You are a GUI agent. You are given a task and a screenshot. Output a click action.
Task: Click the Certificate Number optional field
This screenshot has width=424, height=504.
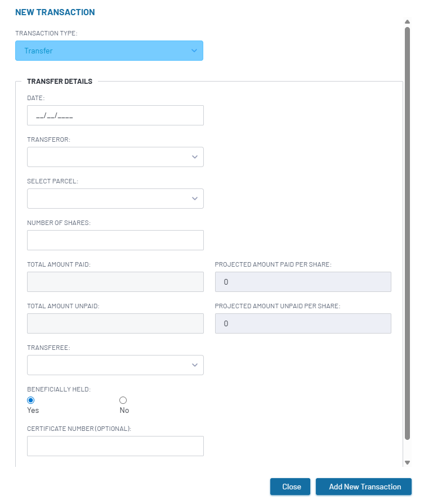point(115,446)
